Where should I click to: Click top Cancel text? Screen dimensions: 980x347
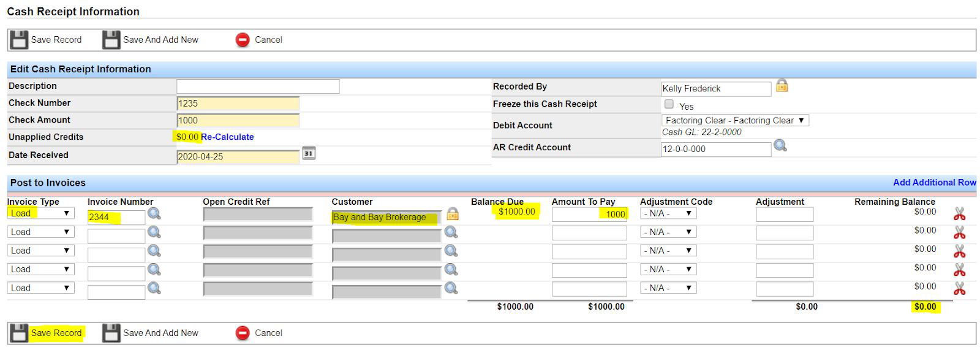[268, 40]
